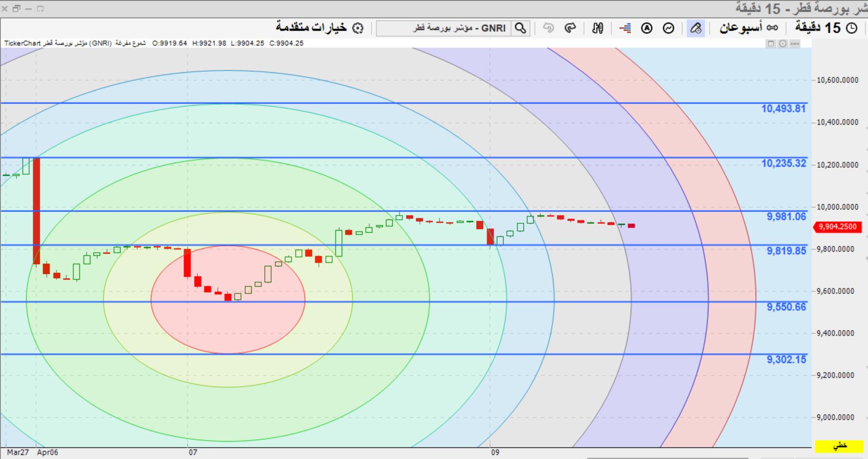Click the clock icon beside 15 minutes
Image resolution: width=868 pixels, height=459 pixels.
(x=852, y=29)
